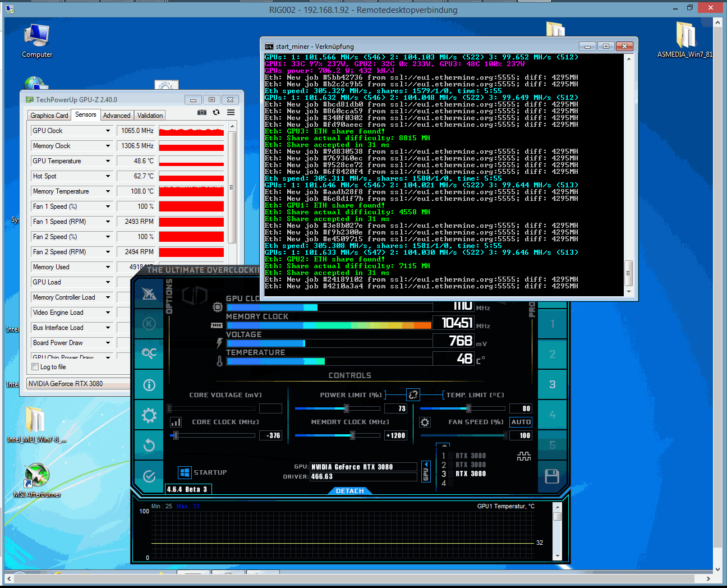This screenshot has height=588, width=727.
Task: Collapse the Afterburner GPU selection list
Action: tap(426, 471)
